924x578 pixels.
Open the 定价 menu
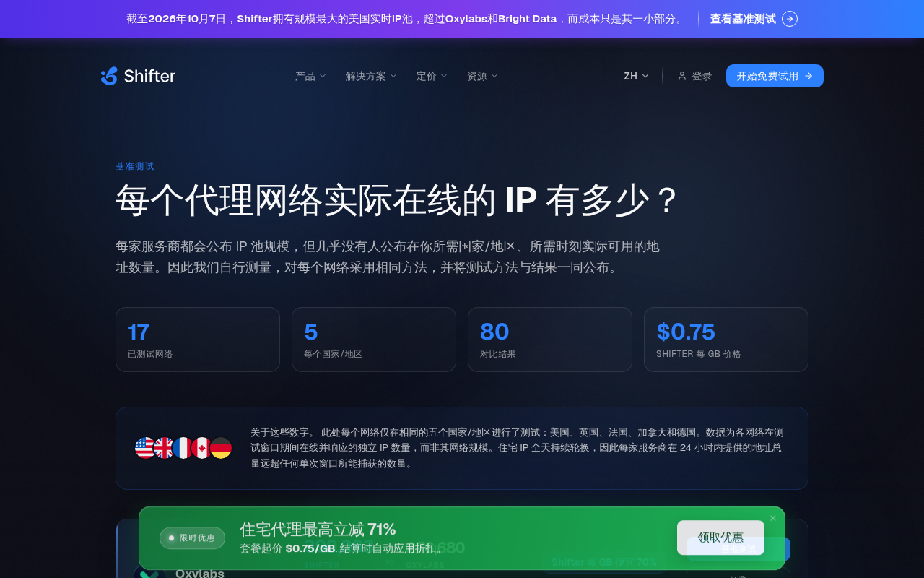point(432,76)
